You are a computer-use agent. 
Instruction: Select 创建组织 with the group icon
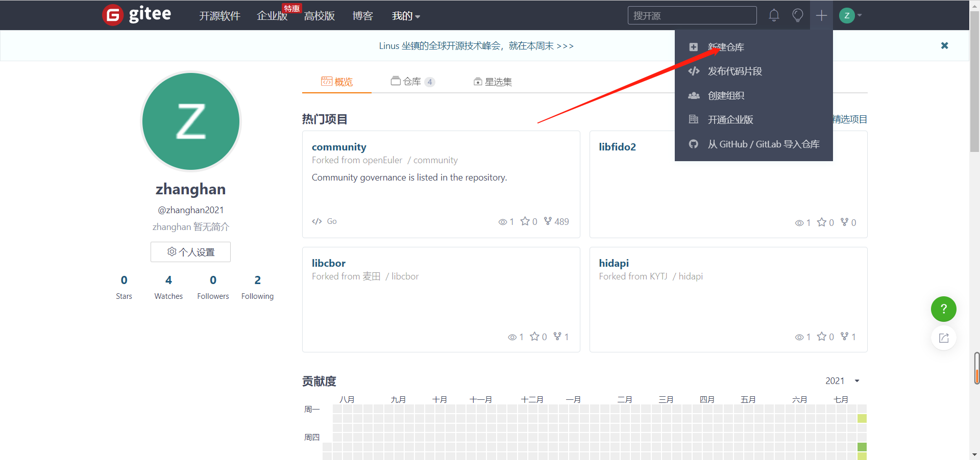point(725,95)
